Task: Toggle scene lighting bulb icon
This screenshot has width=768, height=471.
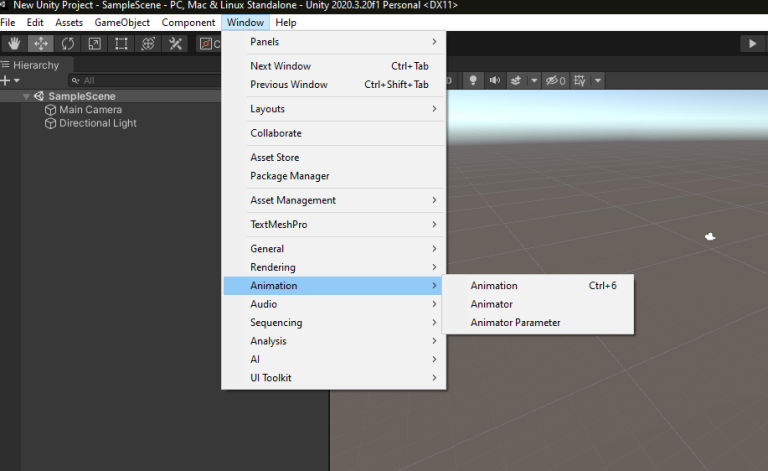Action: [x=473, y=80]
